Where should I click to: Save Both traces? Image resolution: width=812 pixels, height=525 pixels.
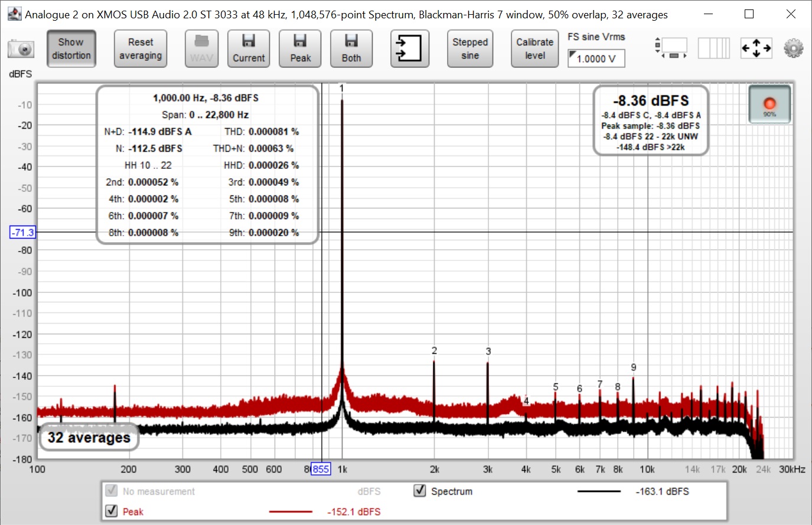pyautogui.click(x=351, y=49)
